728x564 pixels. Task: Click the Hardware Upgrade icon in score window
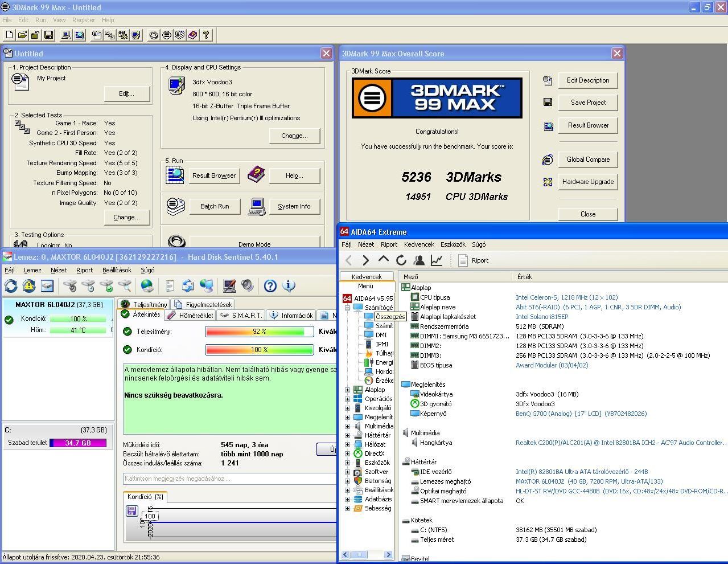click(x=548, y=182)
